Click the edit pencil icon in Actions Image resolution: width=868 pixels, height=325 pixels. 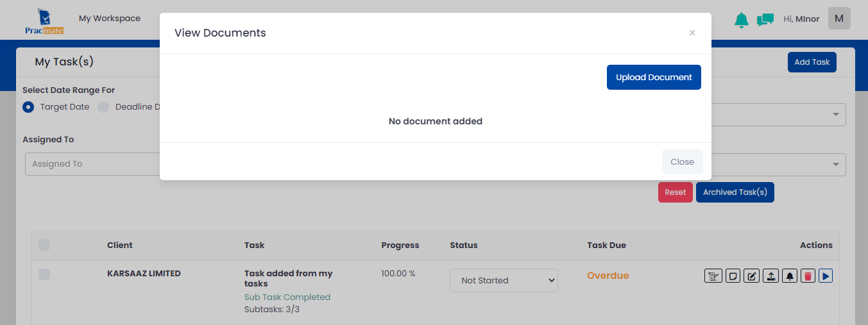tap(752, 276)
